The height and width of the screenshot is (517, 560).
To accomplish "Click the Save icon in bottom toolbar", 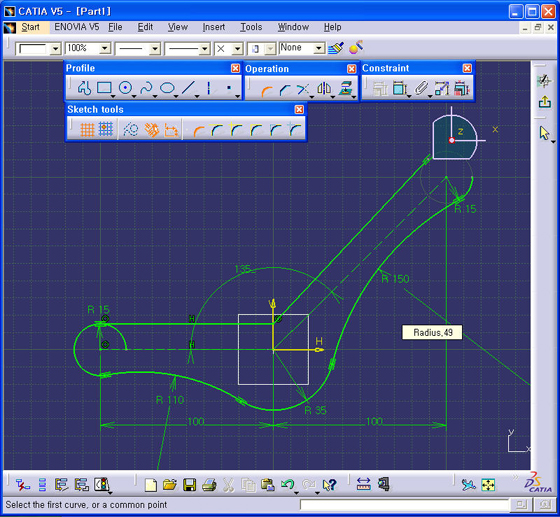I will coord(189,485).
